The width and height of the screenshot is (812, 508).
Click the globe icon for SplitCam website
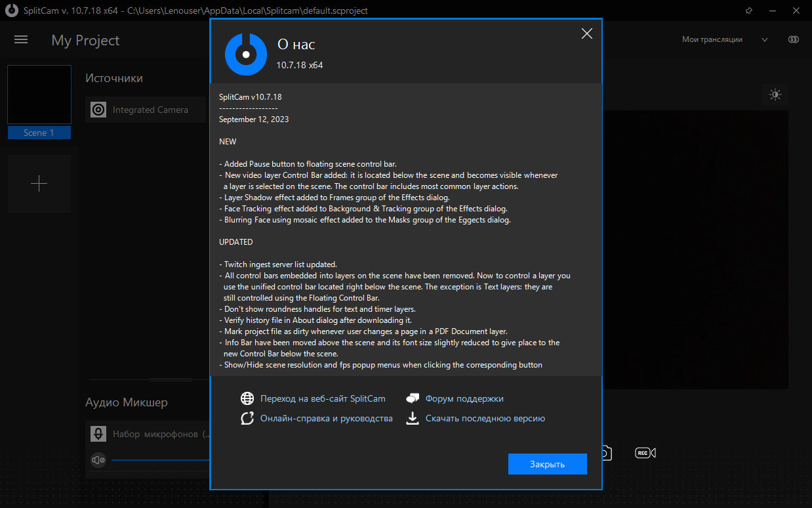coord(247,398)
